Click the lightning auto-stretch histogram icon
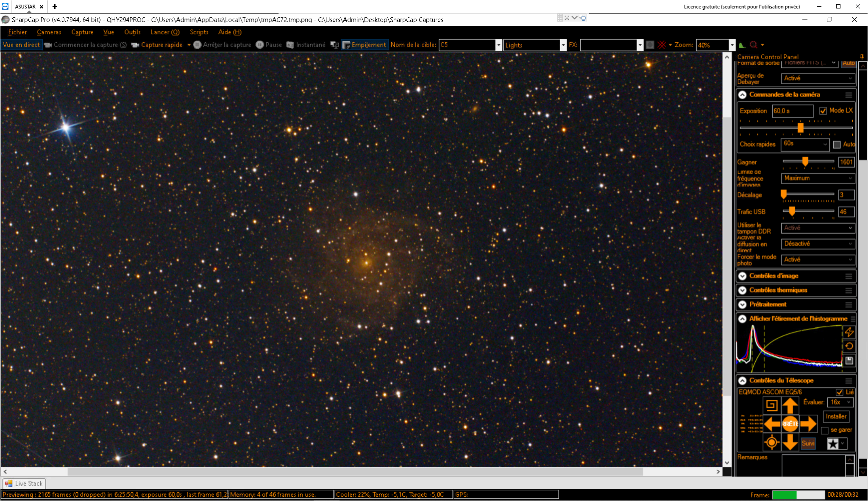Viewport: 868px width, 501px height. (x=849, y=332)
